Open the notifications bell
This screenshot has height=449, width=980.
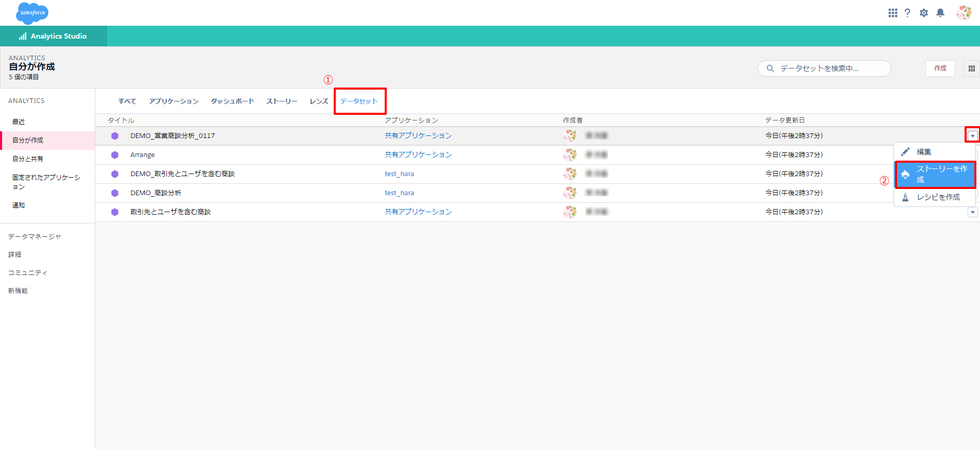click(x=940, y=13)
